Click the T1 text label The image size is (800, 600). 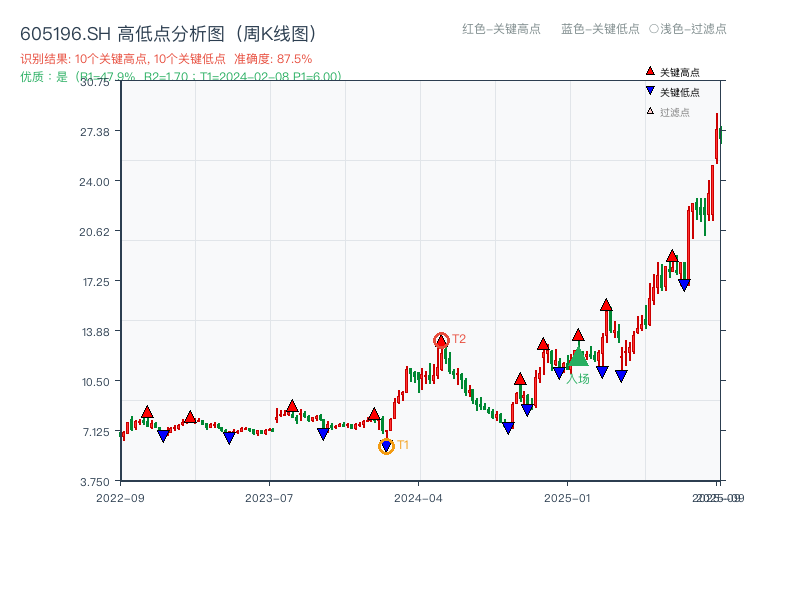403,445
